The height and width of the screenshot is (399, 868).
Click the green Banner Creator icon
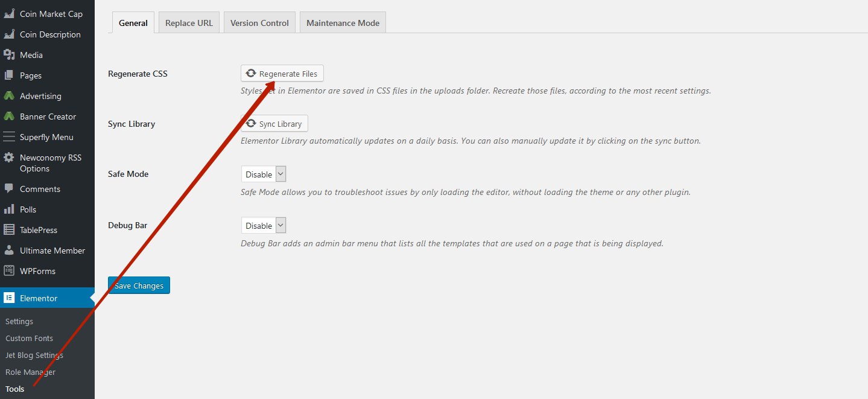coord(9,117)
